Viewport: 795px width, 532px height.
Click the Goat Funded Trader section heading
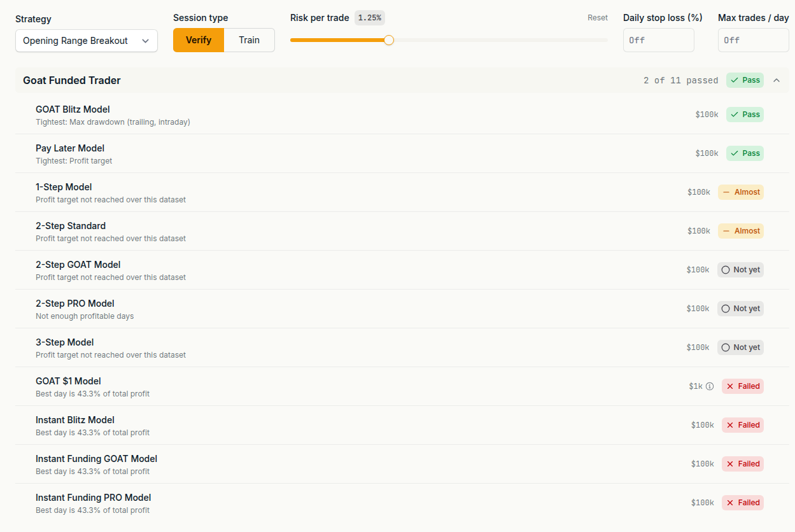(72, 80)
